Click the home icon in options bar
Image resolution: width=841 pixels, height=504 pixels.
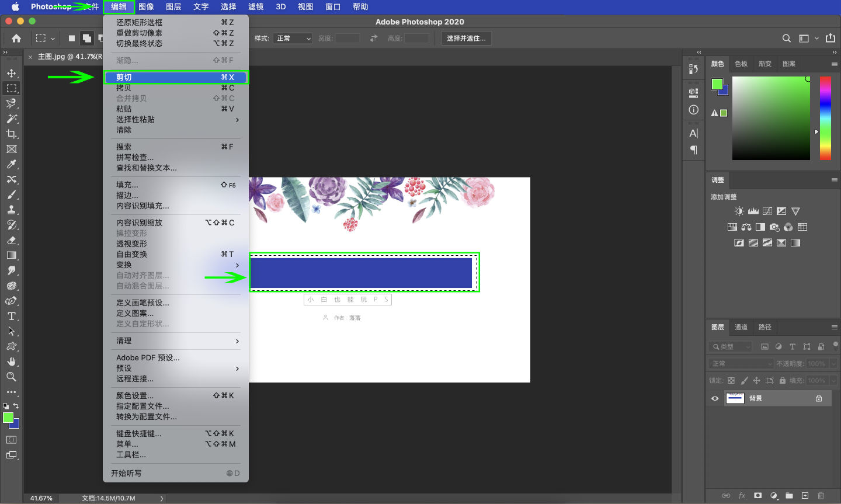(16, 39)
